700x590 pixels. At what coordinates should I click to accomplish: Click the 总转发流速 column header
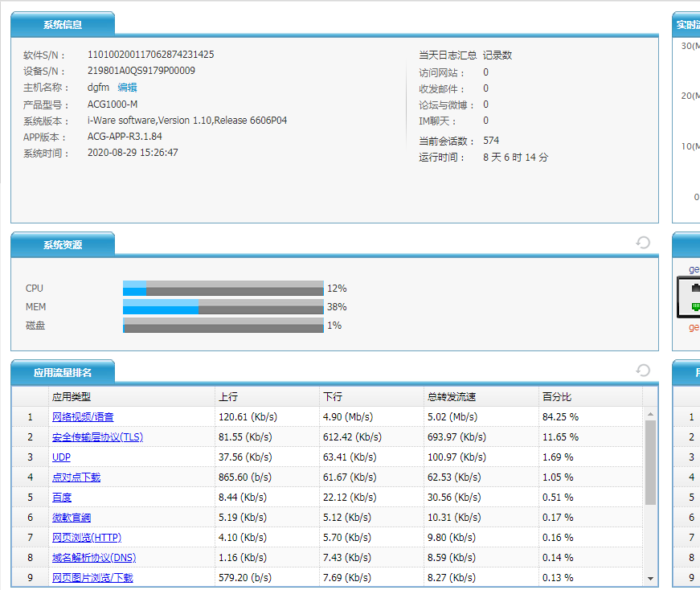(x=481, y=396)
